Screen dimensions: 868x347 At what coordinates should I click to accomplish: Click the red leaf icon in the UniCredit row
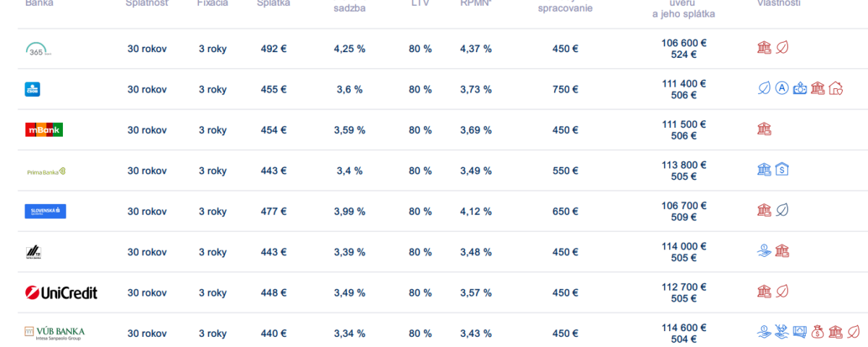coord(782,291)
